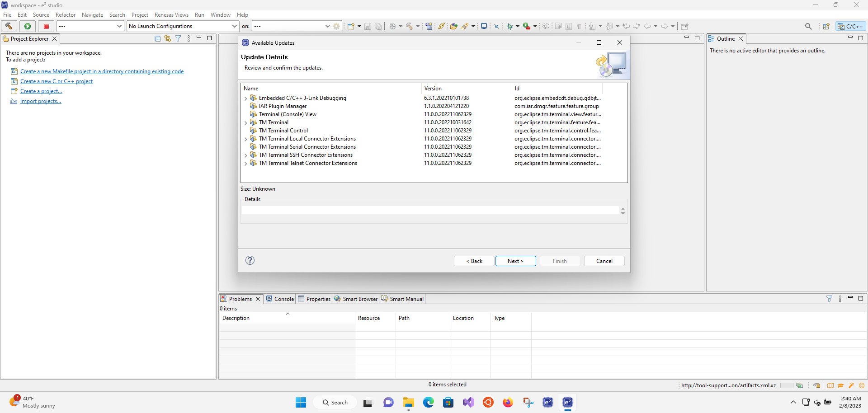Click the red Stop button in launch bar
The height and width of the screenshot is (413, 868).
tap(46, 26)
